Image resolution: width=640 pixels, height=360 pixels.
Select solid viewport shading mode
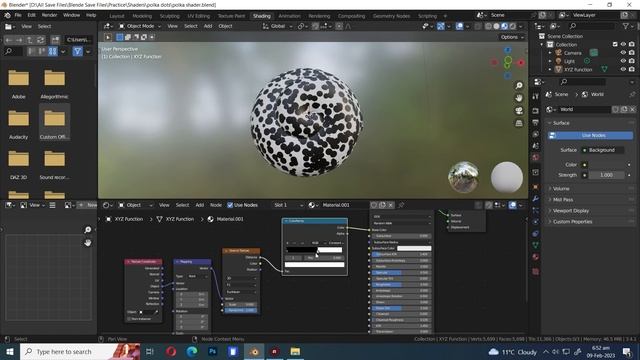[496, 26]
